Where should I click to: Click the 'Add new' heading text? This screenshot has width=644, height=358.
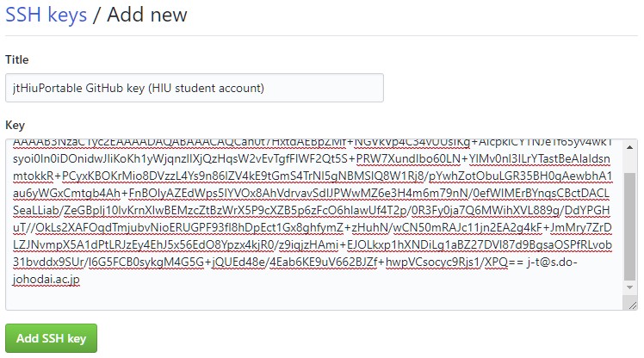pyautogui.click(x=146, y=15)
